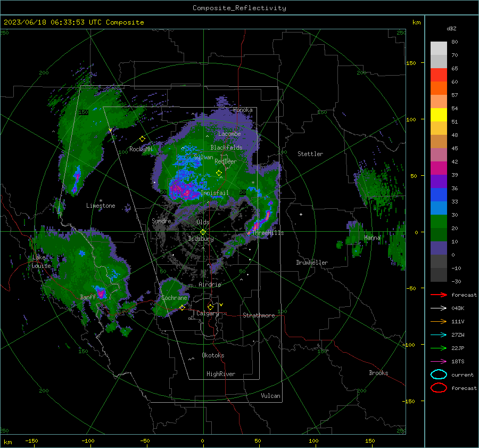Click the red forecast arrow in legend
The width and height of the screenshot is (479, 448).
[439, 295]
